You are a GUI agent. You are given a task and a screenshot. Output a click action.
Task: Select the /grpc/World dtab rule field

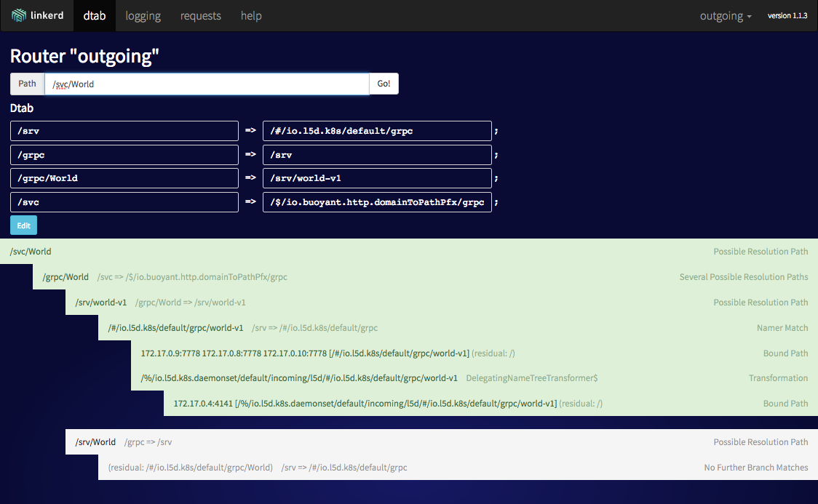[124, 177]
